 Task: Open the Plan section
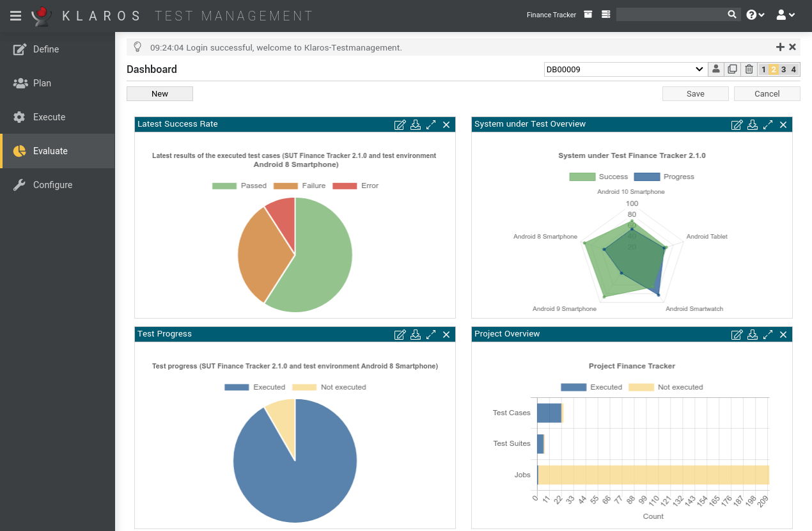pyautogui.click(x=58, y=83)
